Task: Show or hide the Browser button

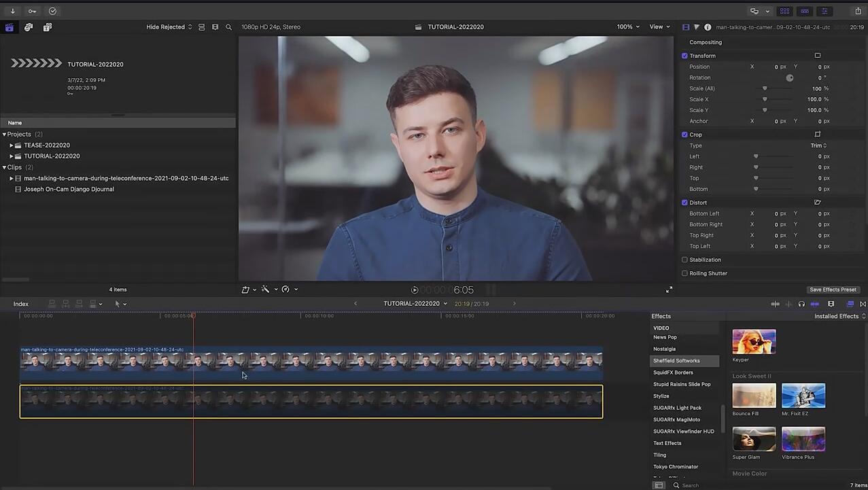Action: [785, 11]
